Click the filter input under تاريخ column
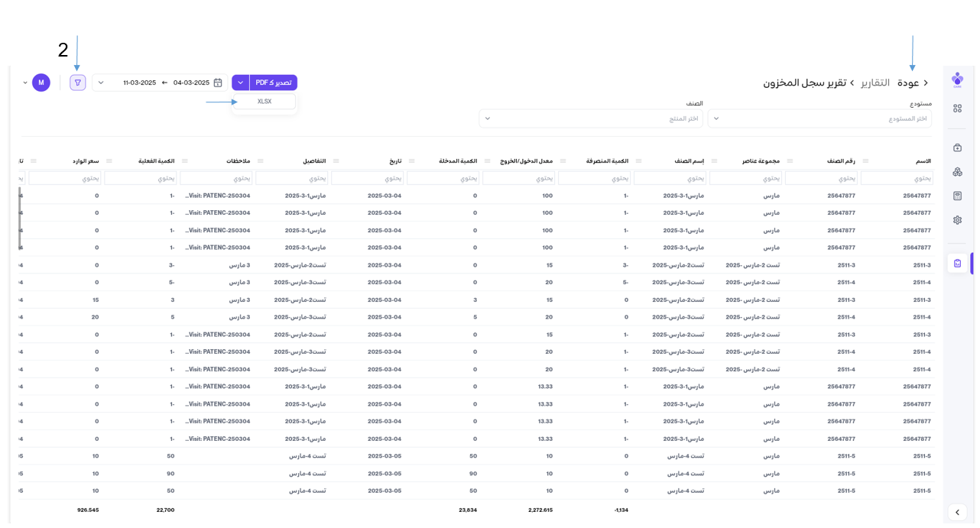980x528 pixels. [368, 178]
